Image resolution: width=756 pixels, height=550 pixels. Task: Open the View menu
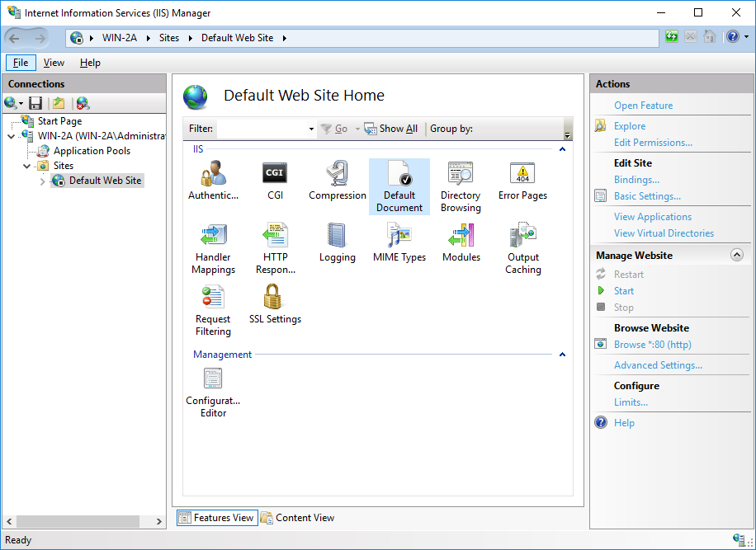point(54,63)
